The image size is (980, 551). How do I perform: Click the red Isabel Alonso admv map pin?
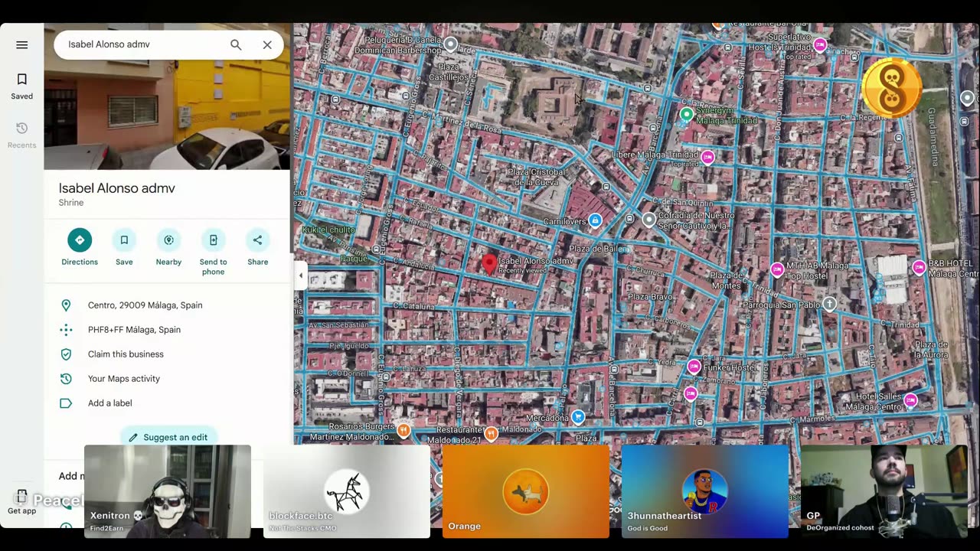pos(490,265)
